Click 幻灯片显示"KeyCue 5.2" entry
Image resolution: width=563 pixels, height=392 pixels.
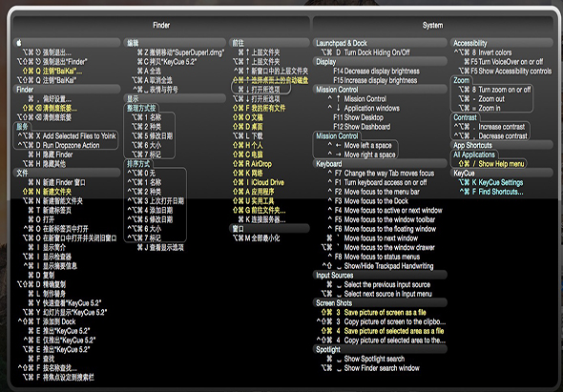65,313
